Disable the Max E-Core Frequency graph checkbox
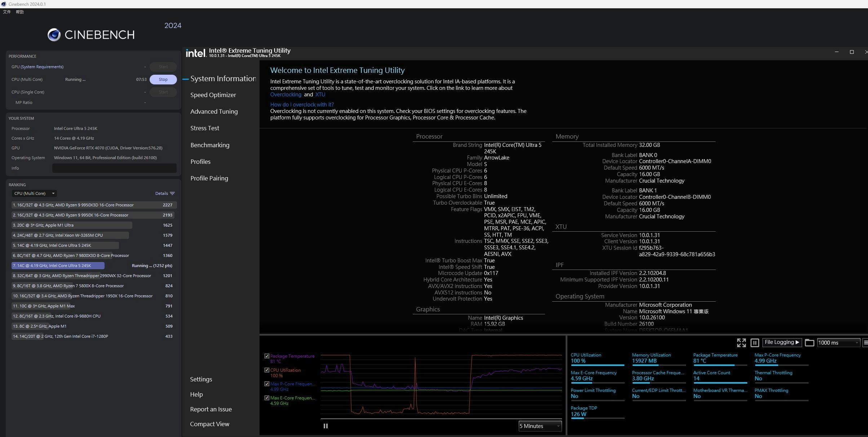The height and width of the screenshot is (437, 868). click(267, 398)
